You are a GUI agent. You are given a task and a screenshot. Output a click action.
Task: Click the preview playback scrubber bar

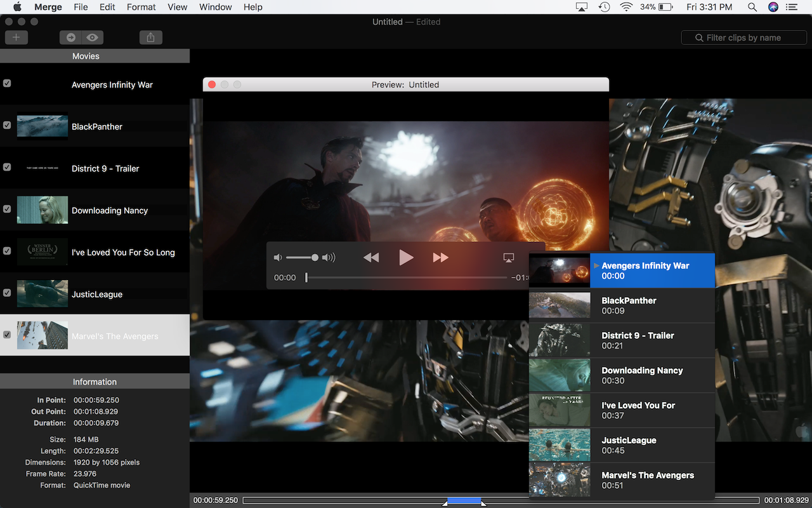tap(407, 277)
